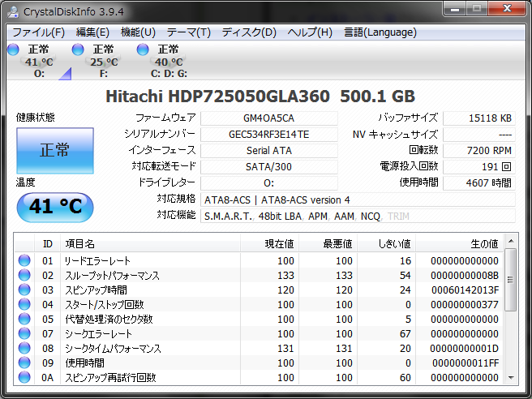The height and width of the screenshot is (399, 532).
Task: Click the ID column header
Action: [x=48, y=243]
